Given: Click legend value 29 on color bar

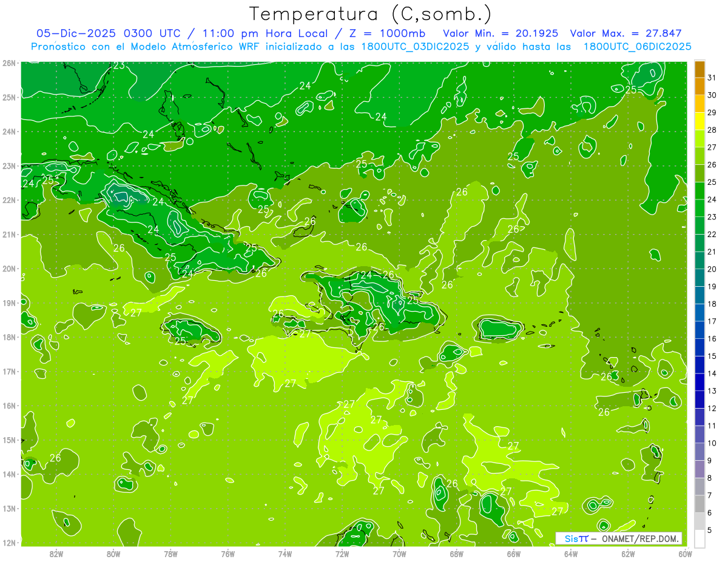Looking at the screenshot, I should [x=712, y=113].
